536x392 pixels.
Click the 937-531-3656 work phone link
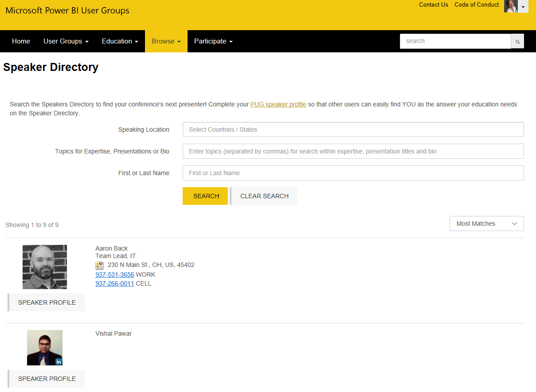(114, 274)
